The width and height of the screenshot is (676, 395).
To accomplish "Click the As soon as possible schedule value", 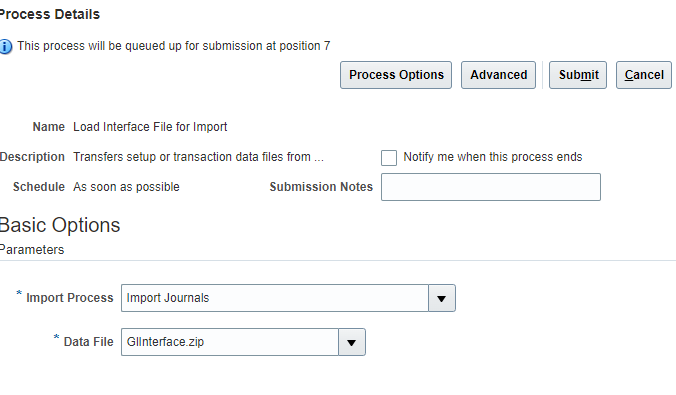I will pos(126,187).
